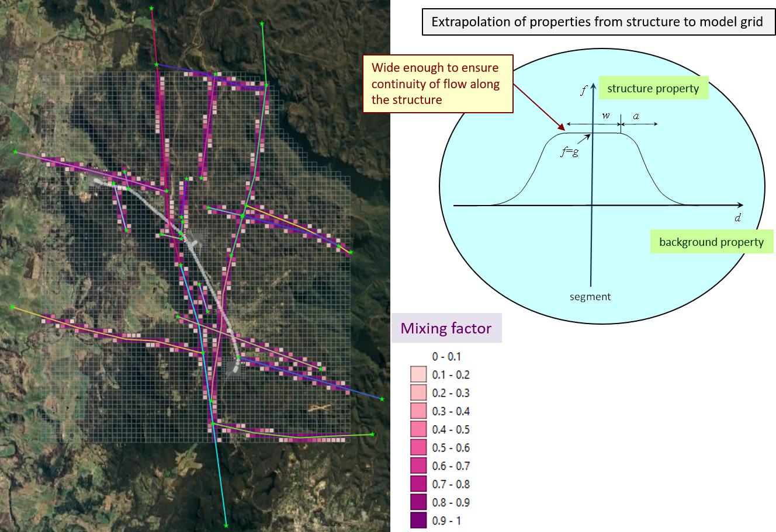Click the 'a' dimension label on diagram
Screen dimensions: 776x532
[636, 116]
